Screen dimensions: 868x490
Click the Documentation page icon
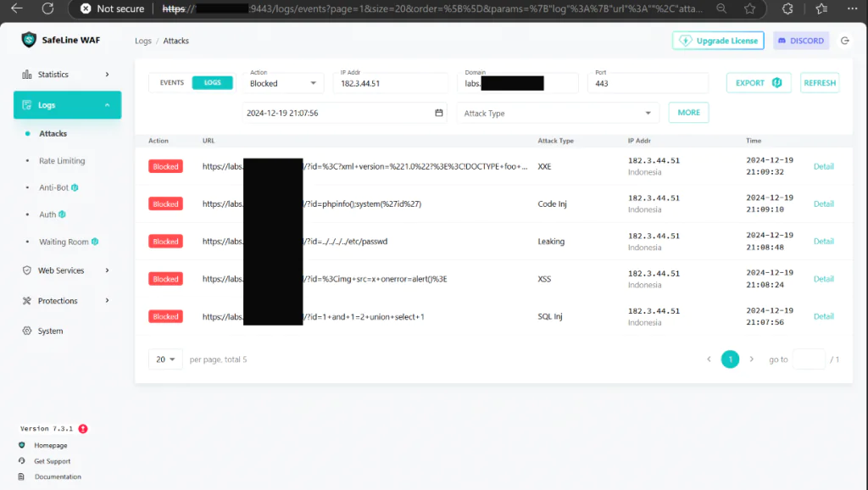click(x=21, y=476)
